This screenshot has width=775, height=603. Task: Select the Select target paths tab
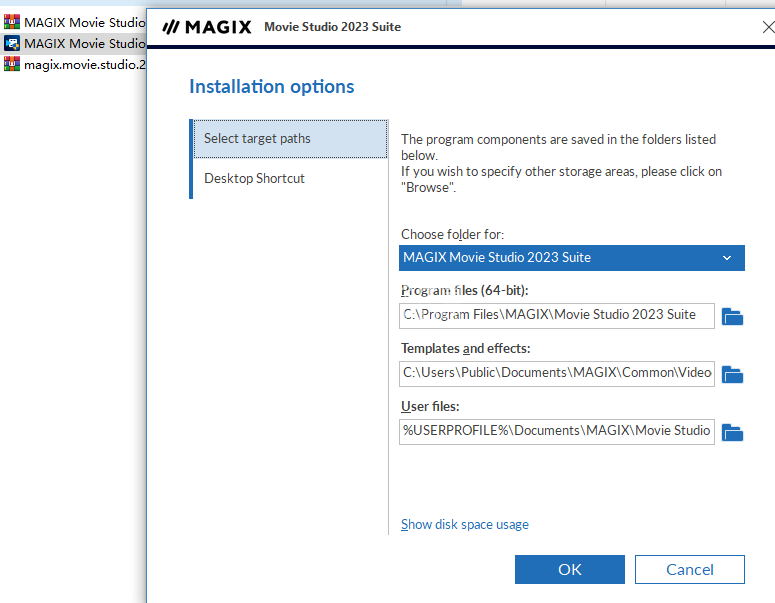[290, 138]
